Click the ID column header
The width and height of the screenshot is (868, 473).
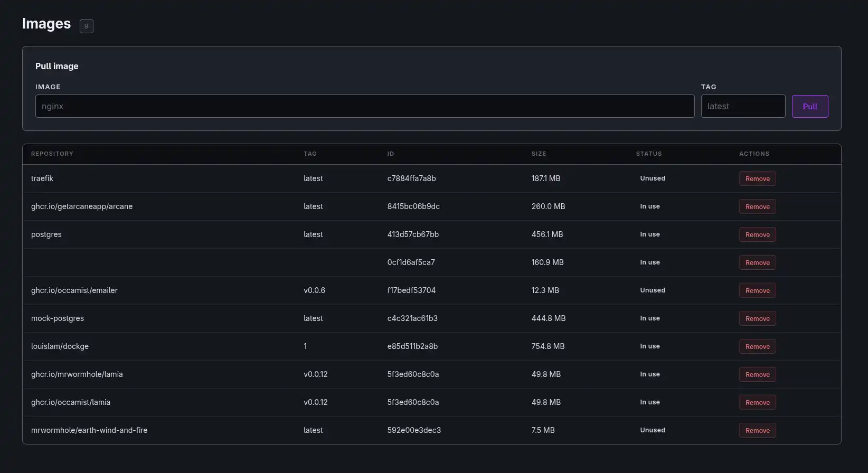(x=391, y=154)
